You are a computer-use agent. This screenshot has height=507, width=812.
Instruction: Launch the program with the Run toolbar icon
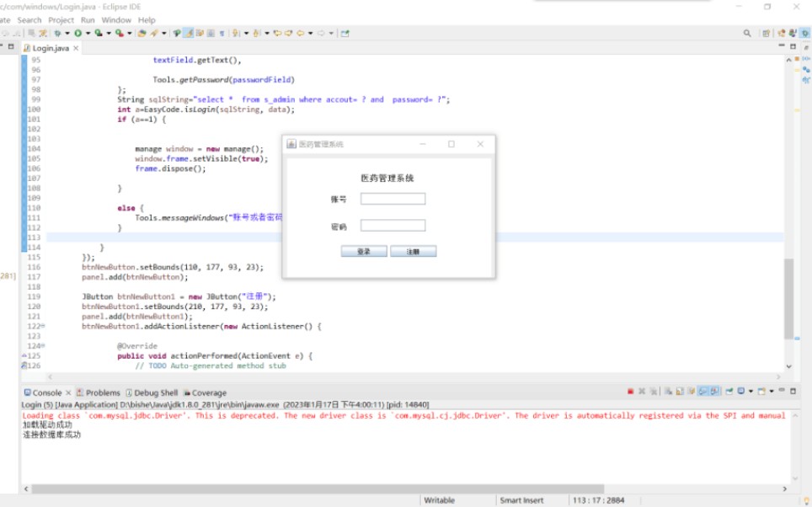click(x=77, y=34)
